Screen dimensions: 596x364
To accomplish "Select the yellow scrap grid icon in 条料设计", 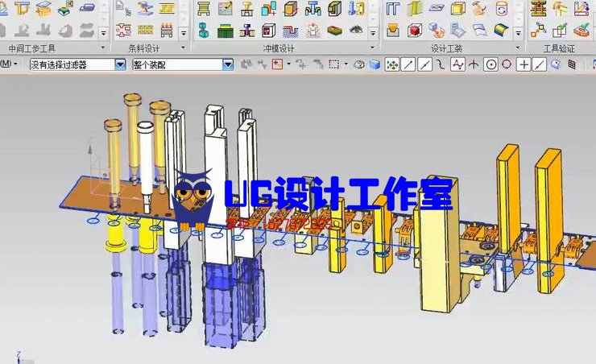I will click(x=145, y=31).
